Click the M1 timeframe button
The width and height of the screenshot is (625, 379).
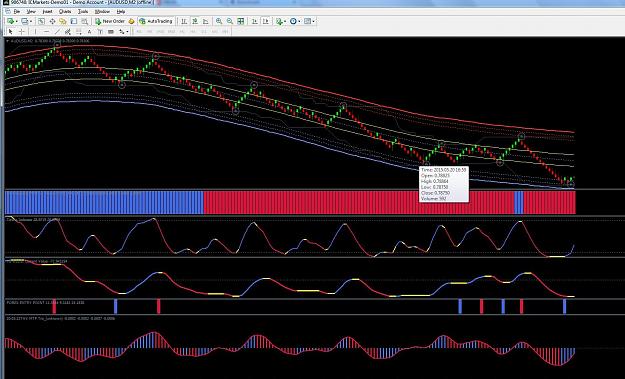140,31
